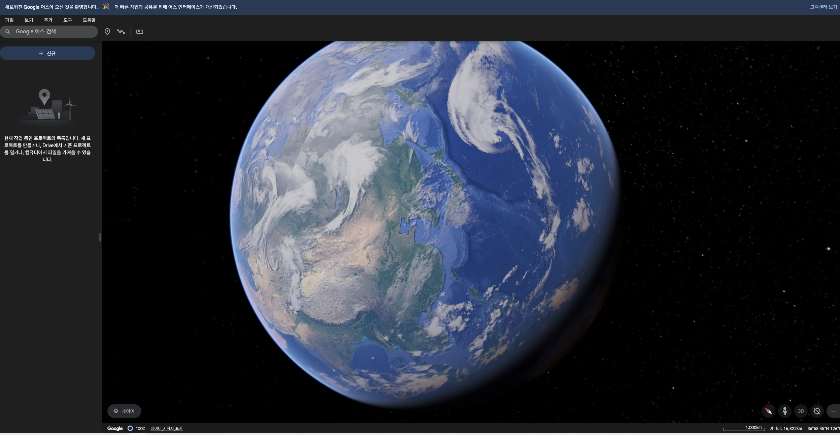Zoom out with the minus button

click(x=834, y=411)
